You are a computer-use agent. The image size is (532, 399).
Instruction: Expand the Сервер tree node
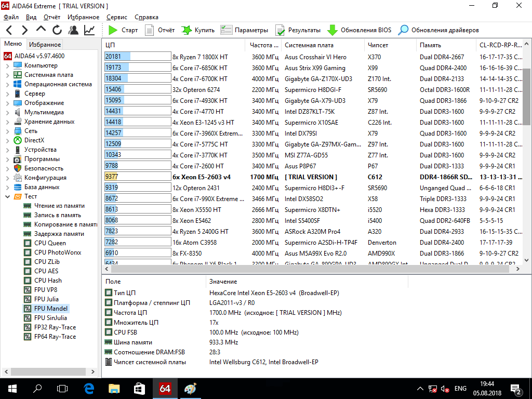(7, 94)
